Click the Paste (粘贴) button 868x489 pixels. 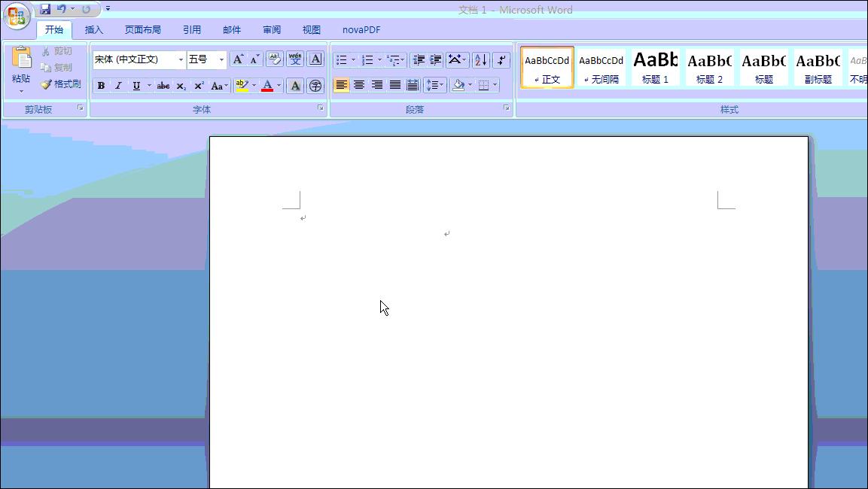(21, 68)
